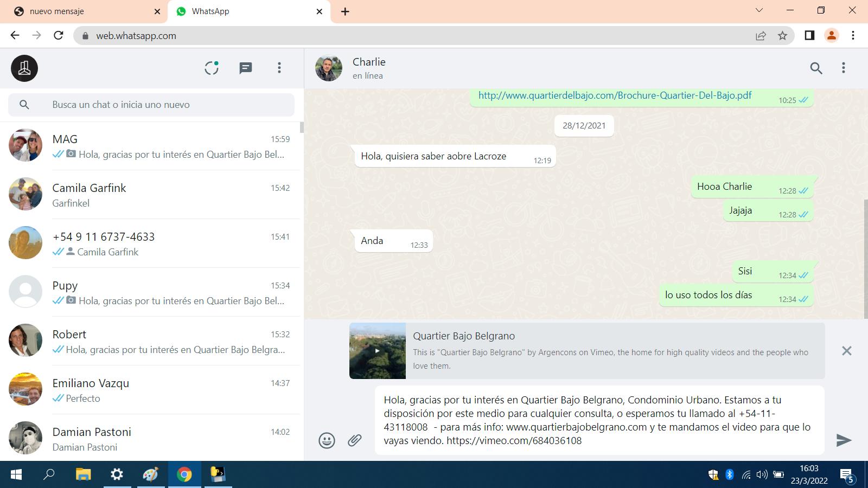Open volume control in system tray

coord(762,475)
